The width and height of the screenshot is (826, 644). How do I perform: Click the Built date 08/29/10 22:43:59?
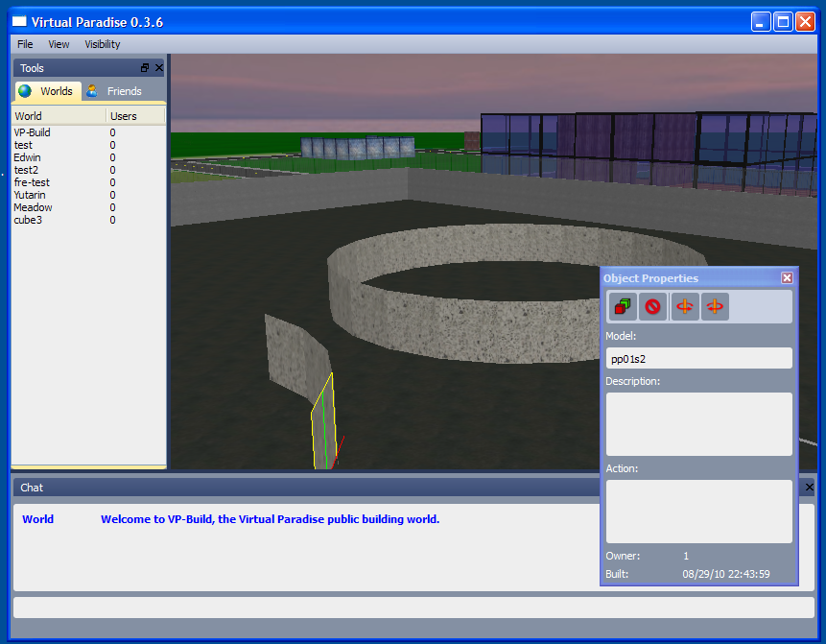[726, 574]
